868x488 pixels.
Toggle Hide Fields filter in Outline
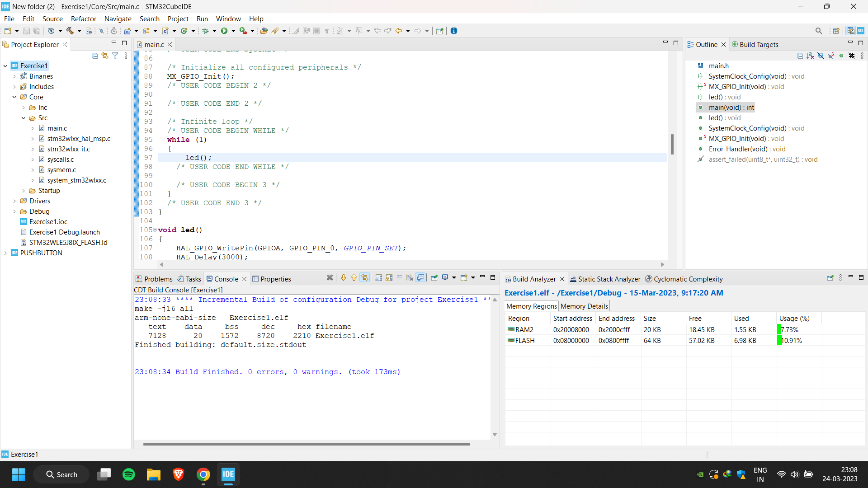tap(821, 56)
